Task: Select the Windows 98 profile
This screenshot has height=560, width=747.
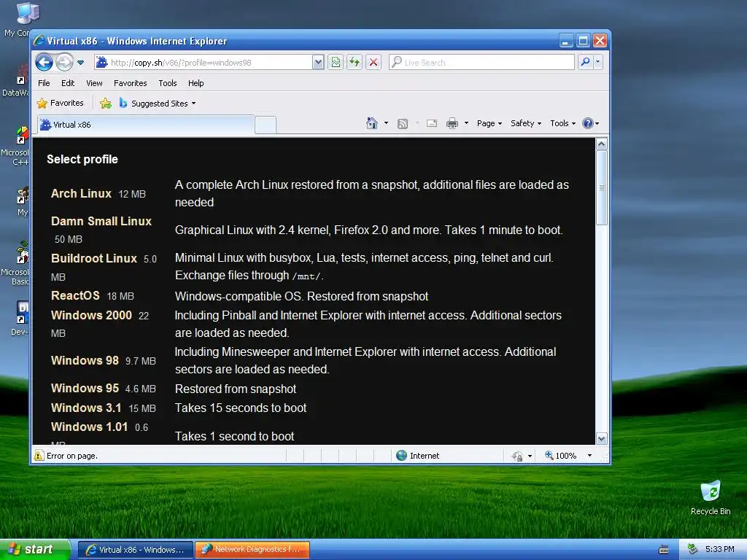Action: click(x=85, y=360)
